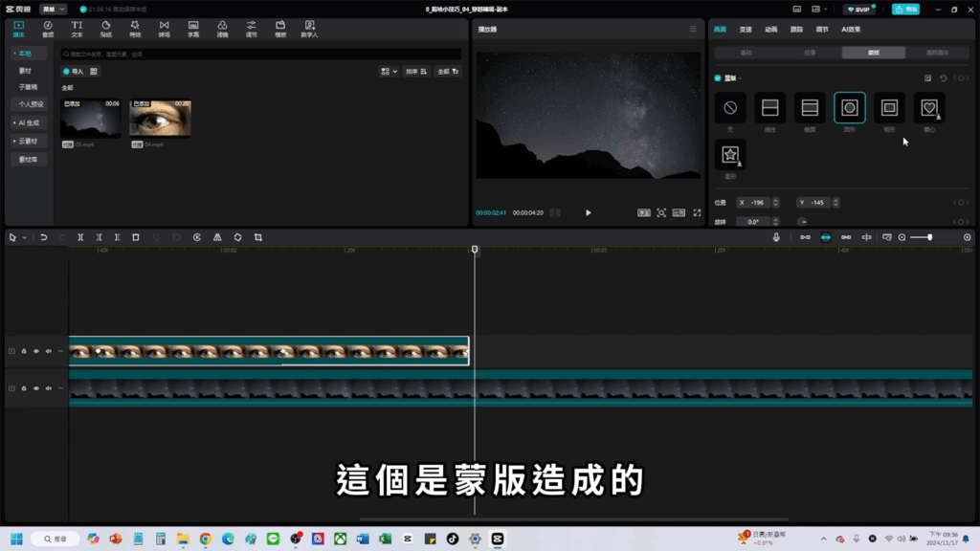Image resolution: width=980 pixels, height=551 pixels.
Task: Open the Effects (特效) panel icon
Action: 135,29
